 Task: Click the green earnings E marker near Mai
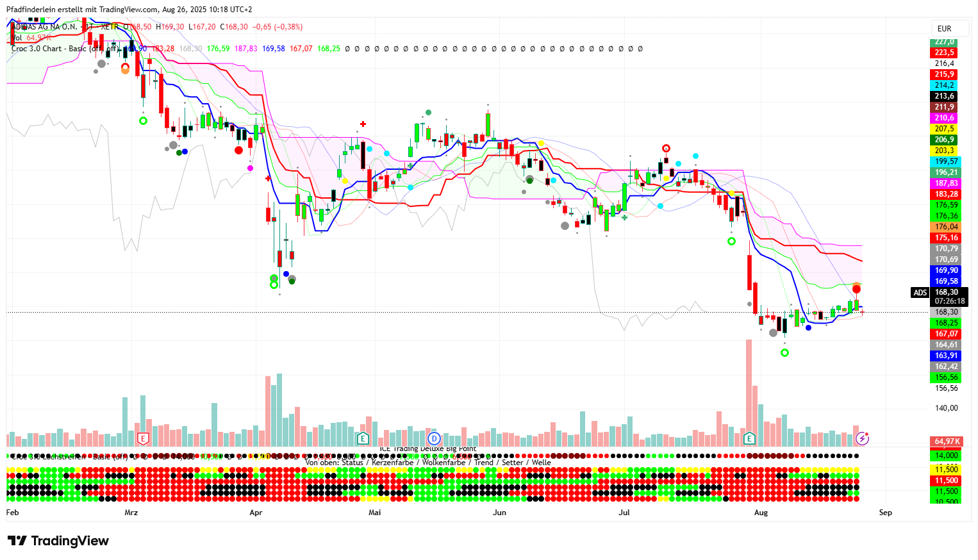point(363,439)
